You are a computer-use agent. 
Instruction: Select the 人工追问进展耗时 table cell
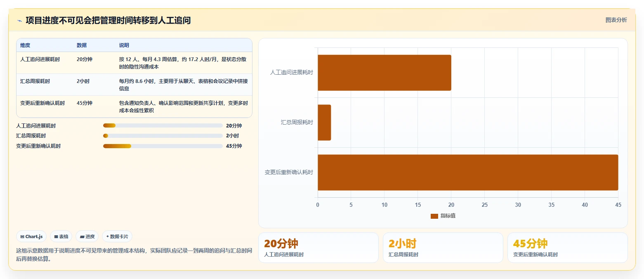40,59
